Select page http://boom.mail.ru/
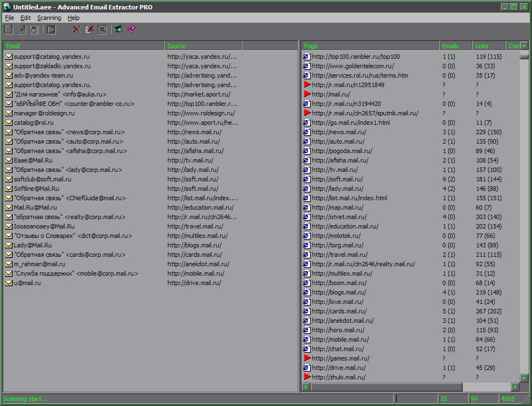This screenshot has width=532, height=406. tap(339, 283)
